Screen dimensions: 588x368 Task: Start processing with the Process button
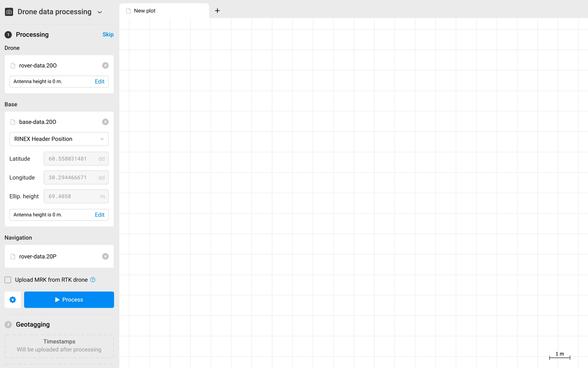point(69,300)
